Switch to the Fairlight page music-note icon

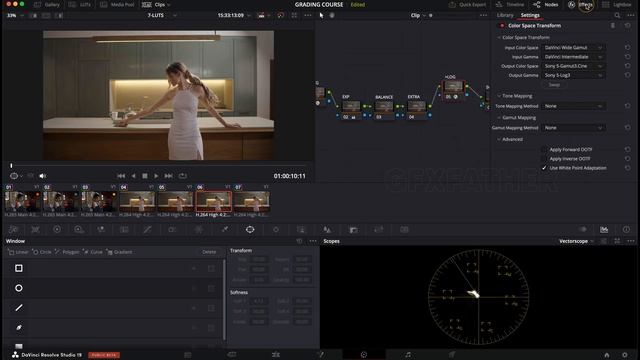tap(408, 355)
